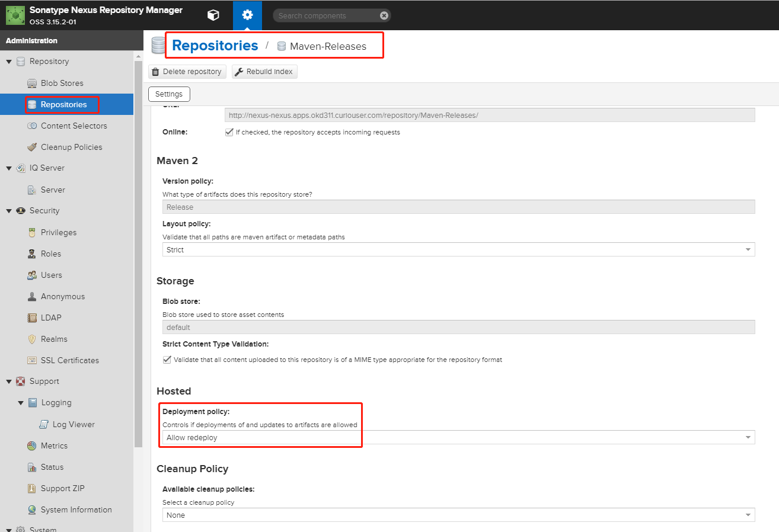Uncheck the Online checkbox
This screenshot has width=779, height=532.
pos(229,132)
